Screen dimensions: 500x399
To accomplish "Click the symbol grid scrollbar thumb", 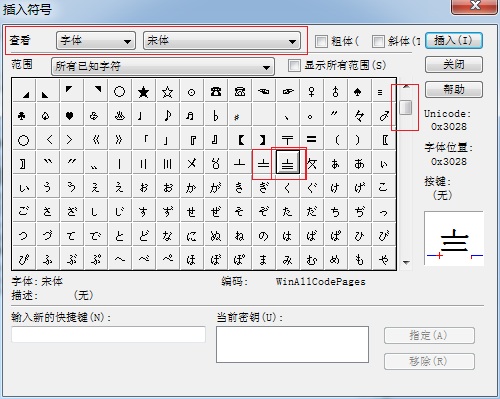I will click(406, 107).
